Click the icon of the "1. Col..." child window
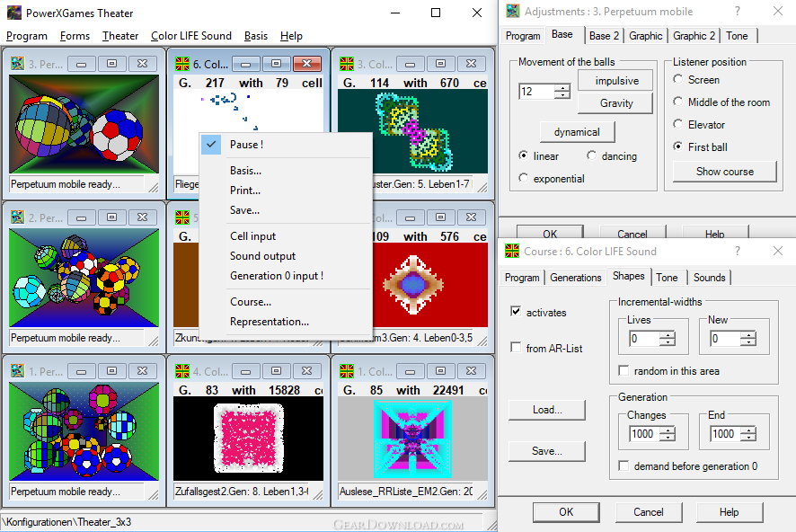This screenshot has height=532, width=796. tap(346, 371)
